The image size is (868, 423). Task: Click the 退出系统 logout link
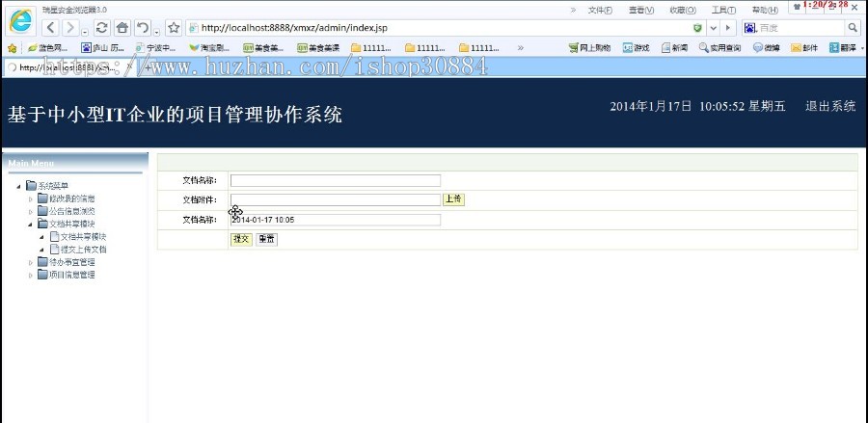830,107
